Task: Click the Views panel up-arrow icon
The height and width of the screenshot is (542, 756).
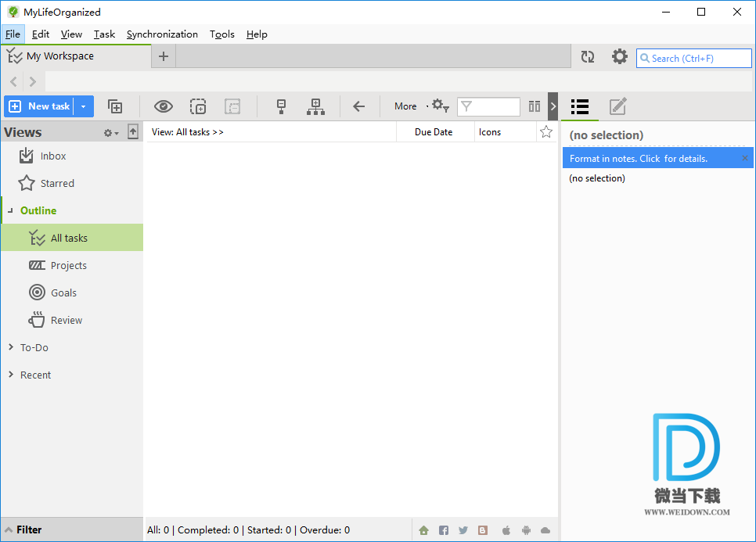Action: [x=133, y=131]
